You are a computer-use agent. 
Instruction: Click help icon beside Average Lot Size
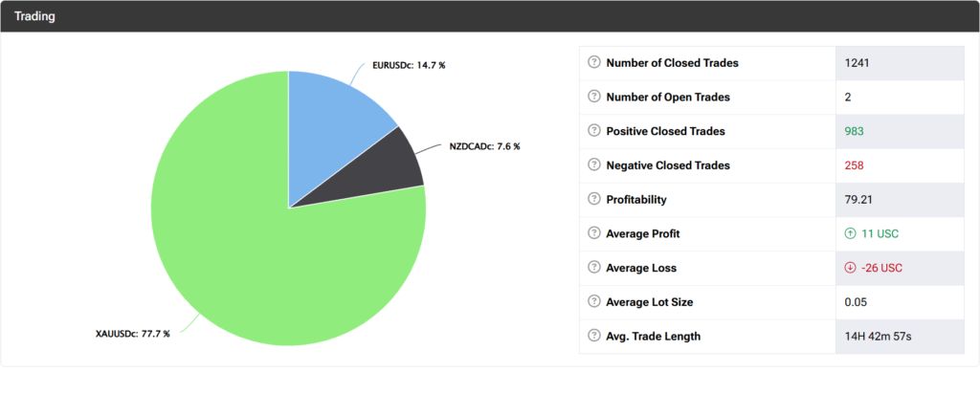pyautogui.click(x=593, y=302)
